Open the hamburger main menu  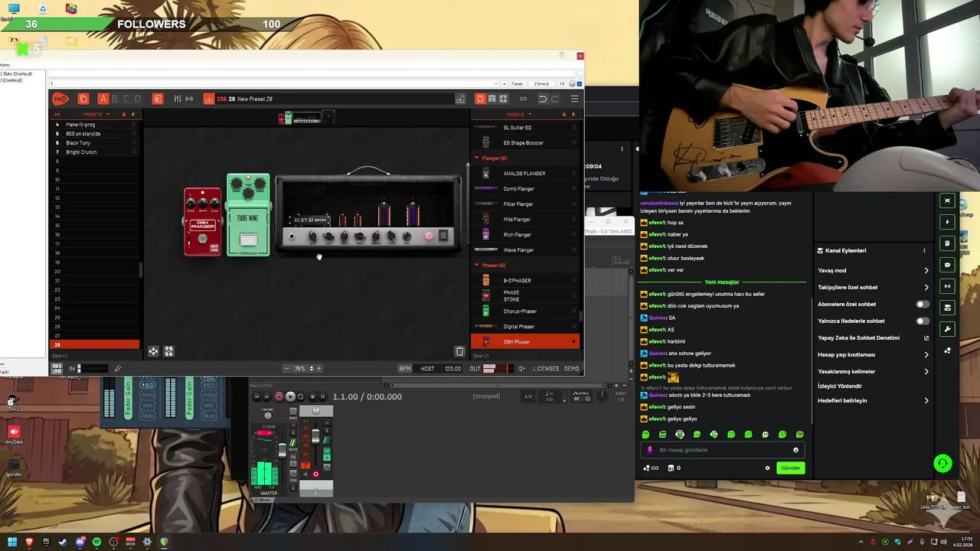pyautogui.click(x=574, y=99)
